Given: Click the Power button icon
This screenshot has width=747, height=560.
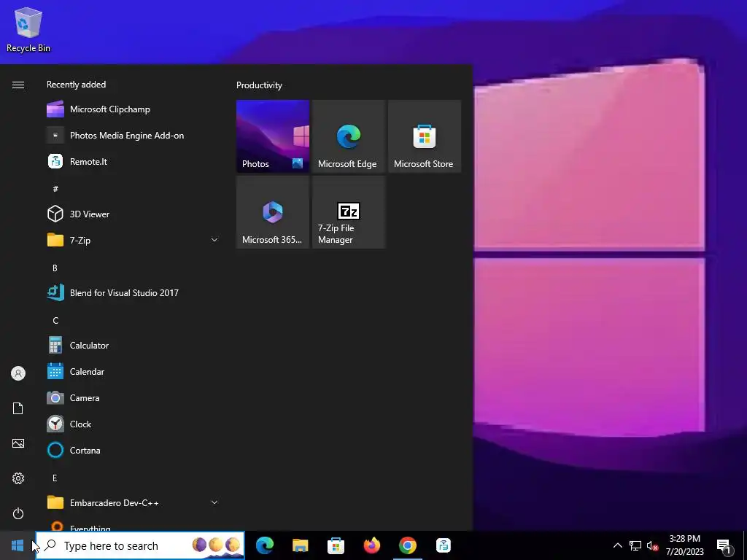Looking at the screenshot, I should tap(18, 513).
